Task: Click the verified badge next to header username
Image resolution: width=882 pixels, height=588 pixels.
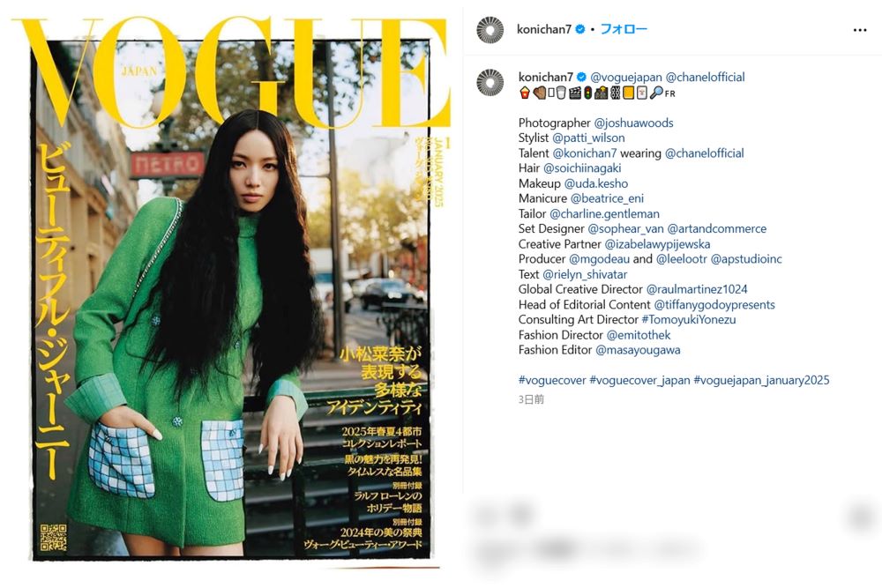Action: pyautogui.click(x=580, y=29)
